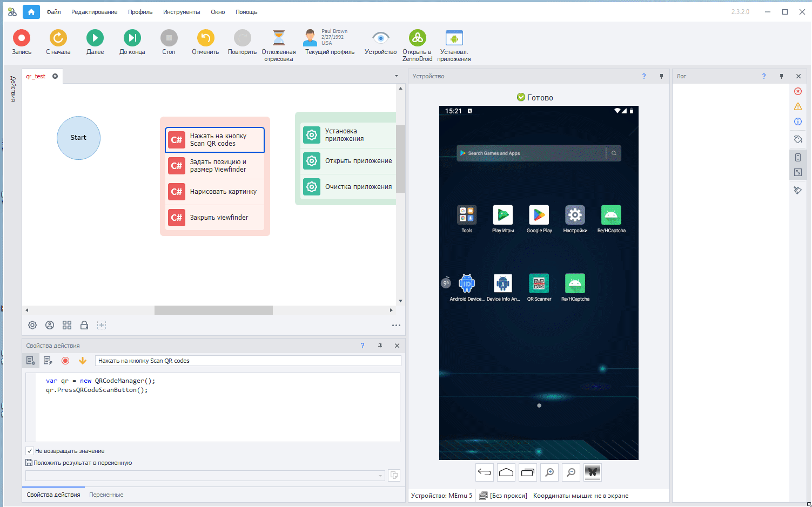Open the three-dots more options menu
The height and width of the screenshot is (507, 812).
click(396, 325)
